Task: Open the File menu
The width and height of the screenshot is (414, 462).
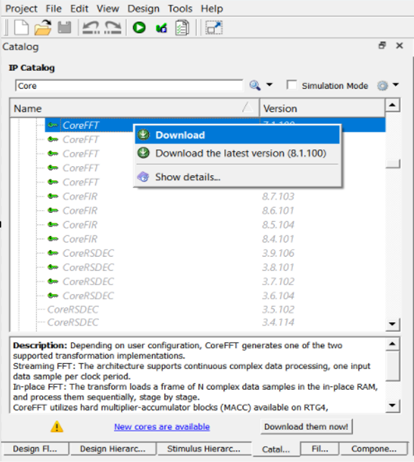Action: 54,8
